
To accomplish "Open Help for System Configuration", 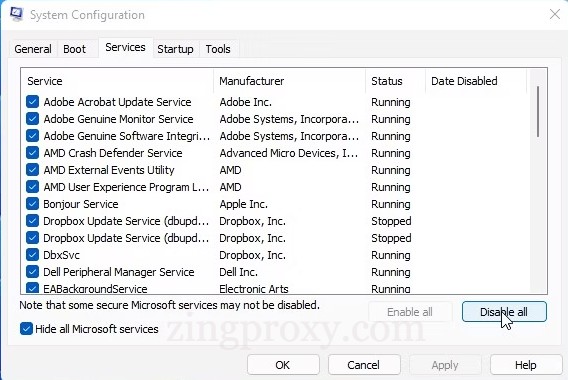I will tap(526, 365).
